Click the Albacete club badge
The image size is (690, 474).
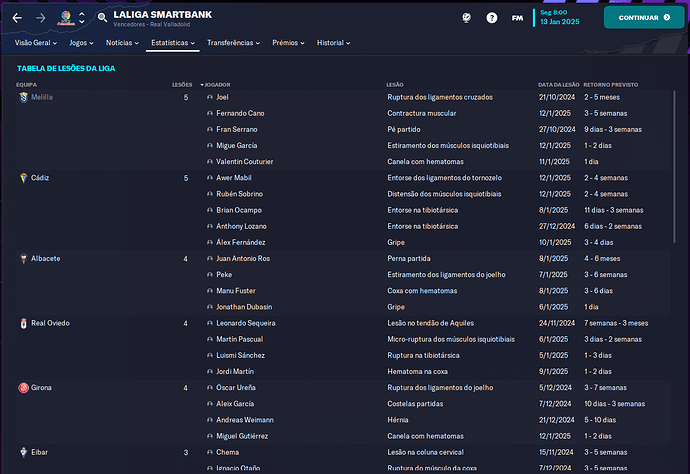[24, 258]
